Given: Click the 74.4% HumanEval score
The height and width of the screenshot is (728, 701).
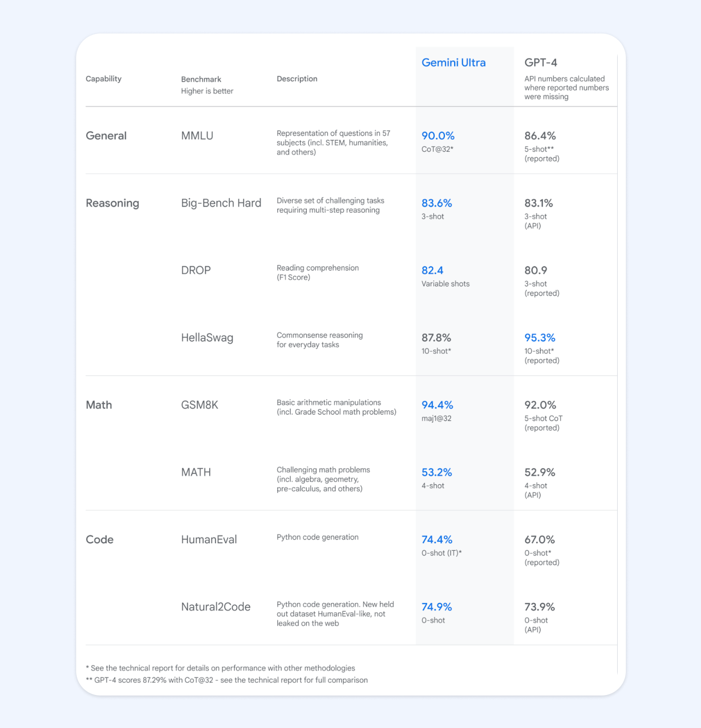Looking at the screenshot, I should coord(436,539).
